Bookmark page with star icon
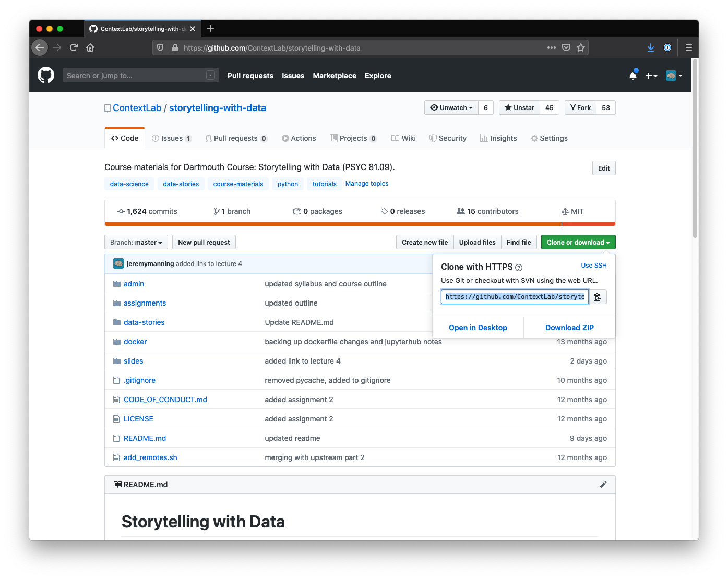The width and height of the screenshot is (728, 579). coord(581,47)
